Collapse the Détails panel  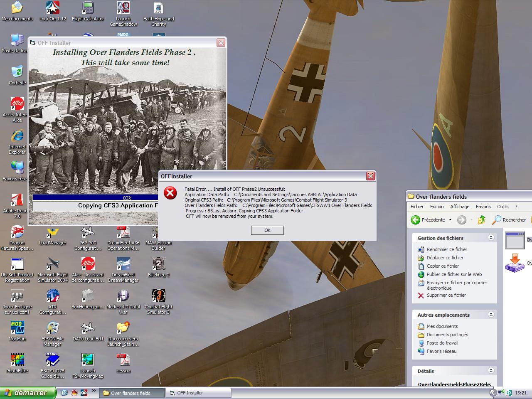pos(491,371)
